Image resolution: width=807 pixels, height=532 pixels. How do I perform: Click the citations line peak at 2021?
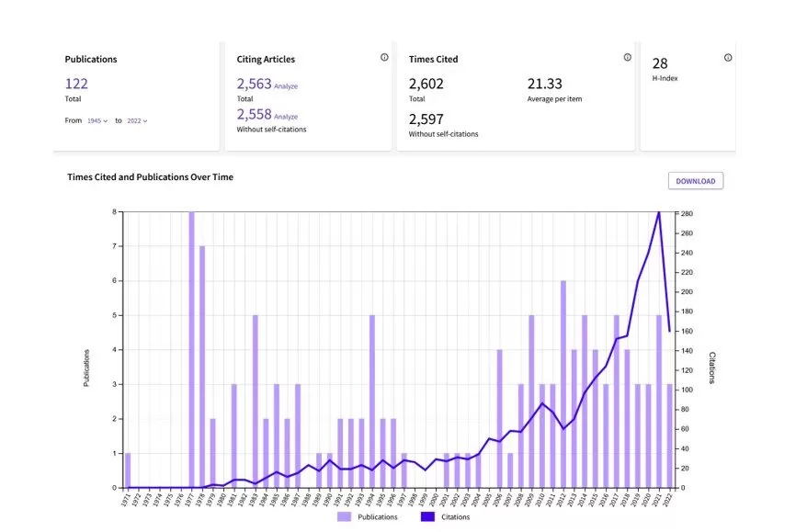click(x=659, y=213)
